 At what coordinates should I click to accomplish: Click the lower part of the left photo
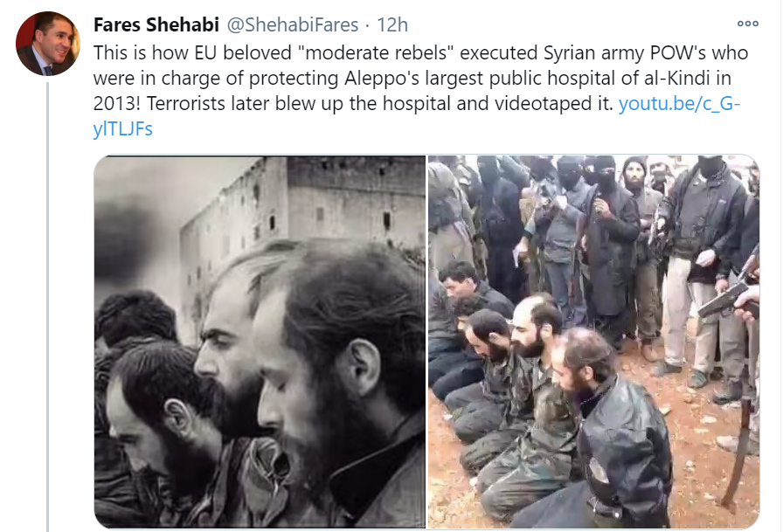pos(260,474)
